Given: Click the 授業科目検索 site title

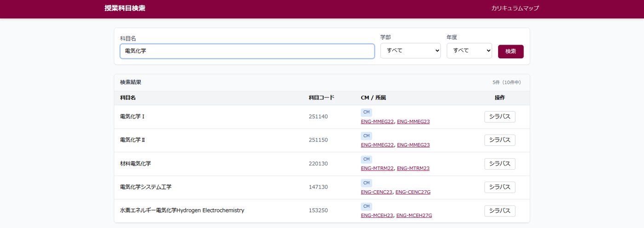Looking at the screenshot, I should pos(125,8).
